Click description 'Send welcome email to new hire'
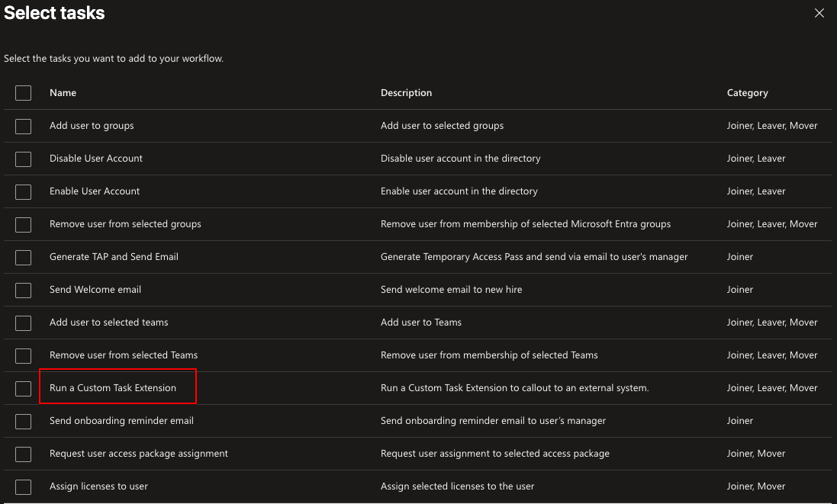Screen dimensions: 837x504 coord(452,290)
